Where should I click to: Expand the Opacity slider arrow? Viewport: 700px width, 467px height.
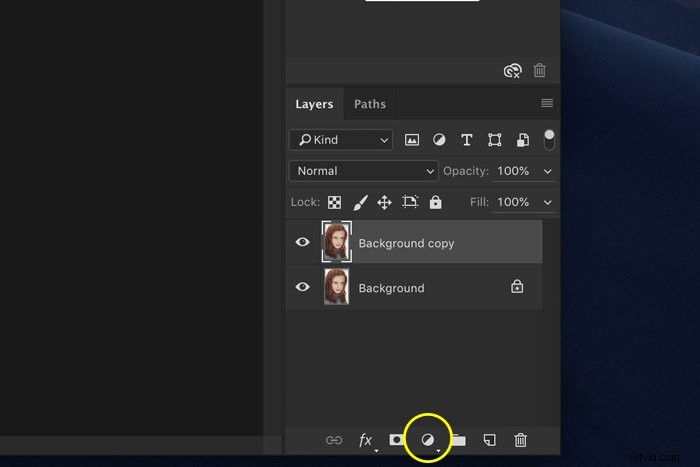point(547,171)
